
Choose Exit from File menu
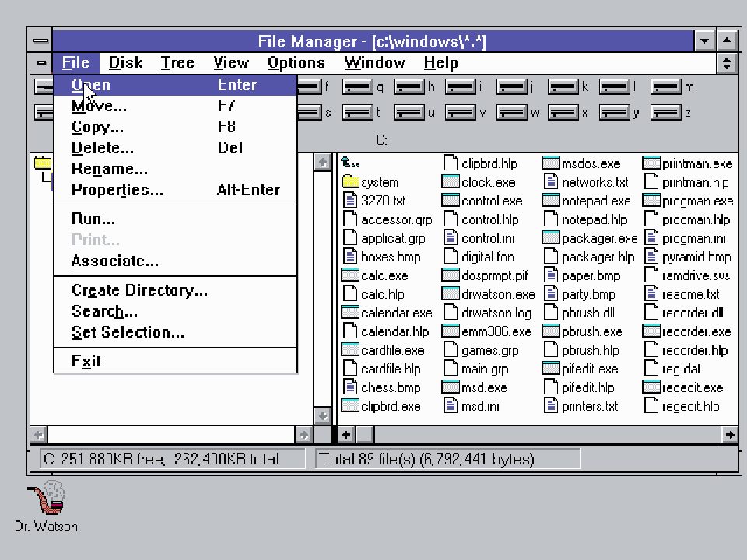175,361
